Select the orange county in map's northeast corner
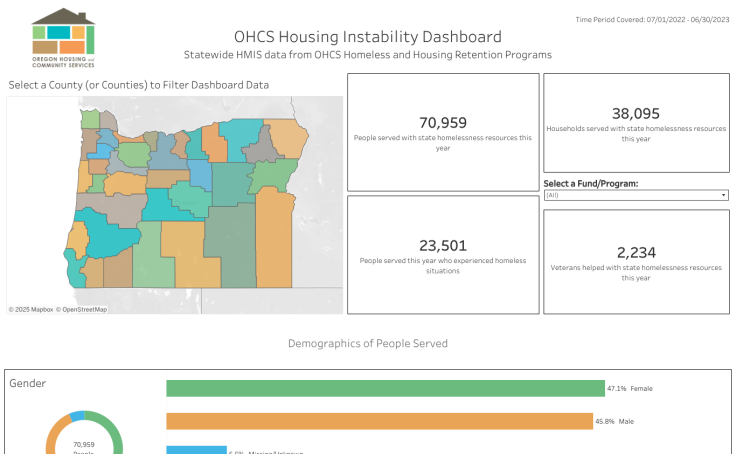The image size is (736, 454). click(290, 139)
